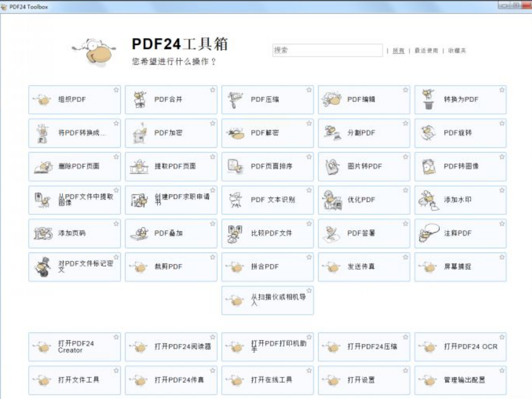This screenshot has width=532, height=399.
Task: Open the PDF加密 protect tool icon
Action: pos(140,133)
